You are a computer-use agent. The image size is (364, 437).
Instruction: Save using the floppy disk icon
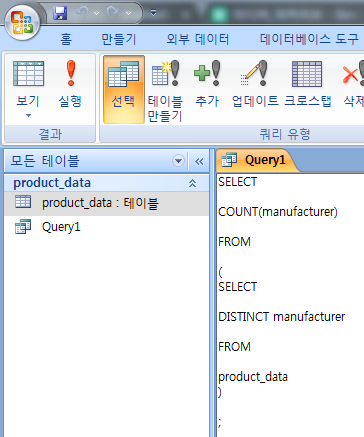click(60, 13)
